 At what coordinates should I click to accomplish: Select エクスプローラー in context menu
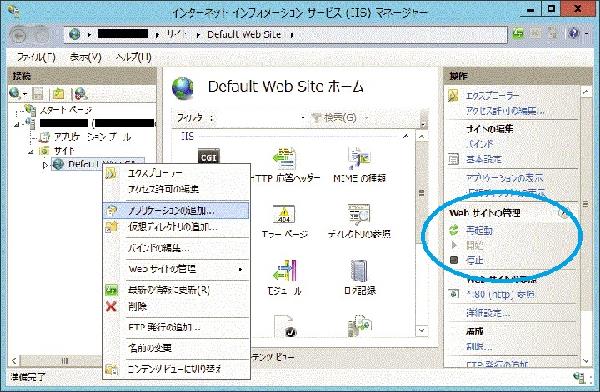[x=176, y=173]
